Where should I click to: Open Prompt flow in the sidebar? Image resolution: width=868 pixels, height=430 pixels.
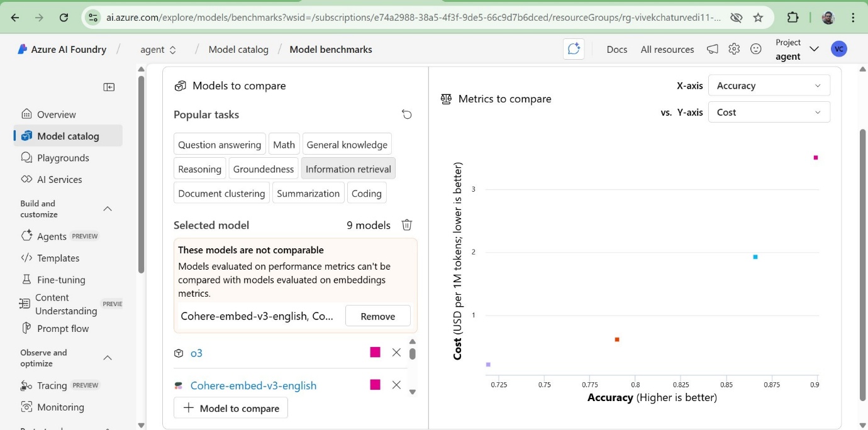coord(68,328)
